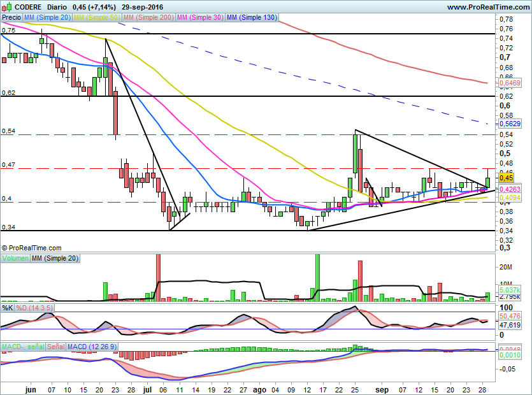This screenshot has height=395, width=532.
Task: Click the MM (Simple 50) indicator label
Action: (96, 18)
